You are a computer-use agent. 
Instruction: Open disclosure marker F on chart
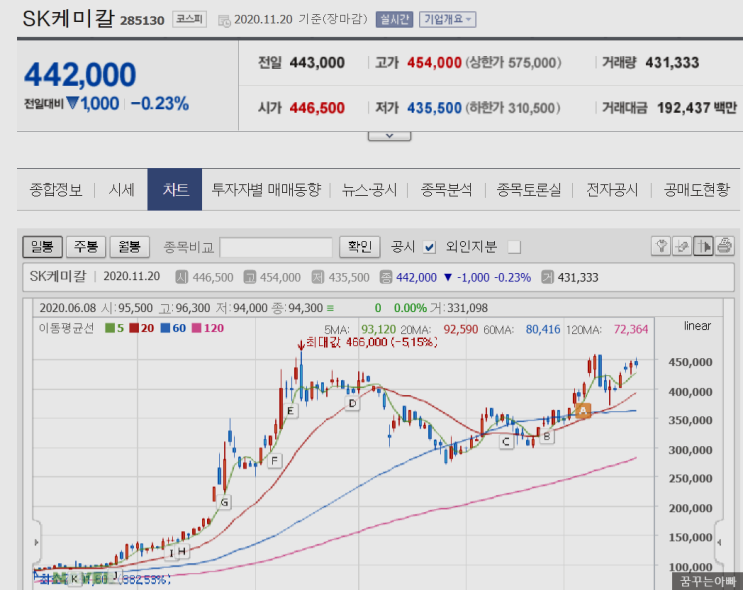point(274,461)
